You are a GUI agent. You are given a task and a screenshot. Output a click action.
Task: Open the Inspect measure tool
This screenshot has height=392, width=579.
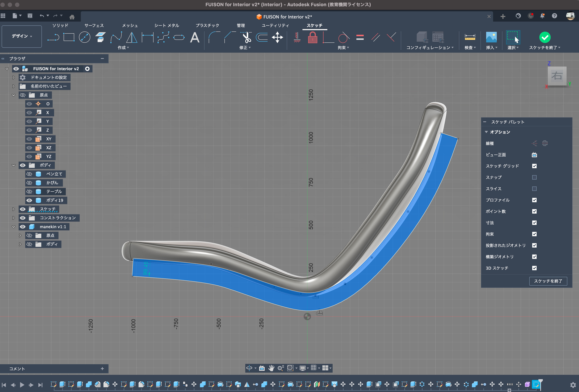click(470, 37)
